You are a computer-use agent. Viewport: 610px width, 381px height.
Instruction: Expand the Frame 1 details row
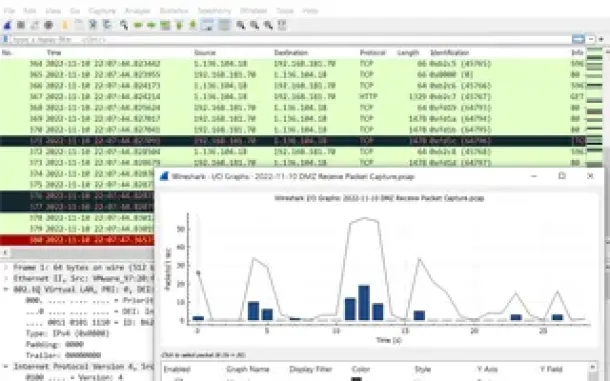coord(5,268)
